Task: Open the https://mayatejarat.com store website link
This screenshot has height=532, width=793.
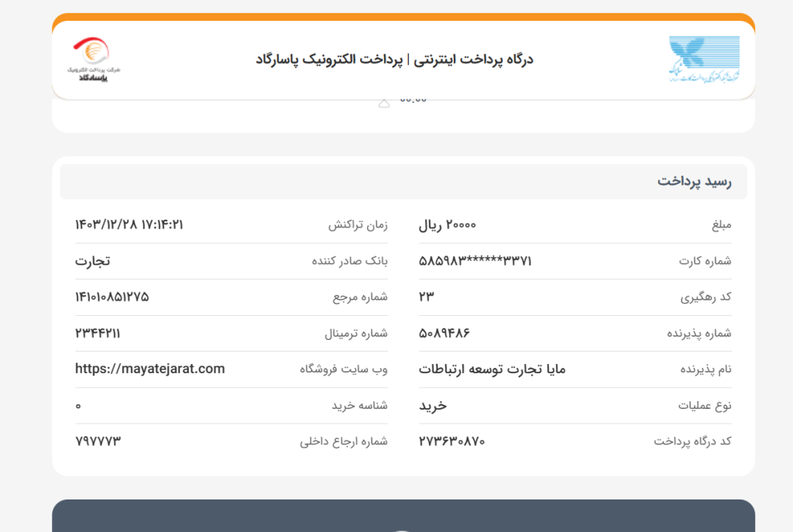Action: click(148, 369)
